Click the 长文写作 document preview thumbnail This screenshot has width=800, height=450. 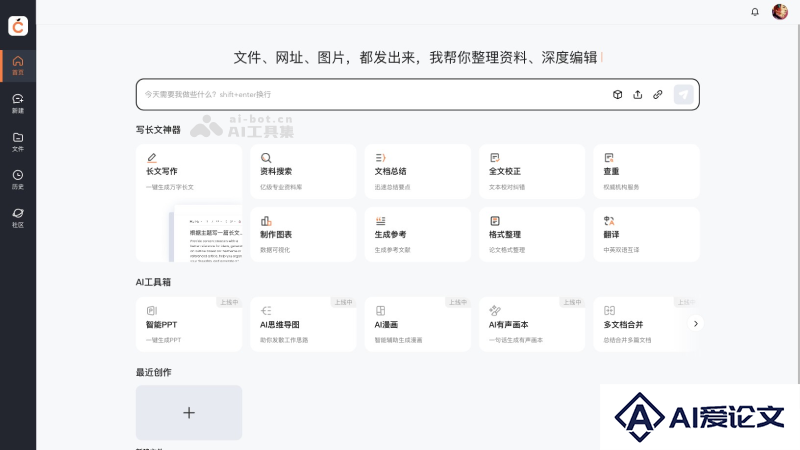coord(207,234)
